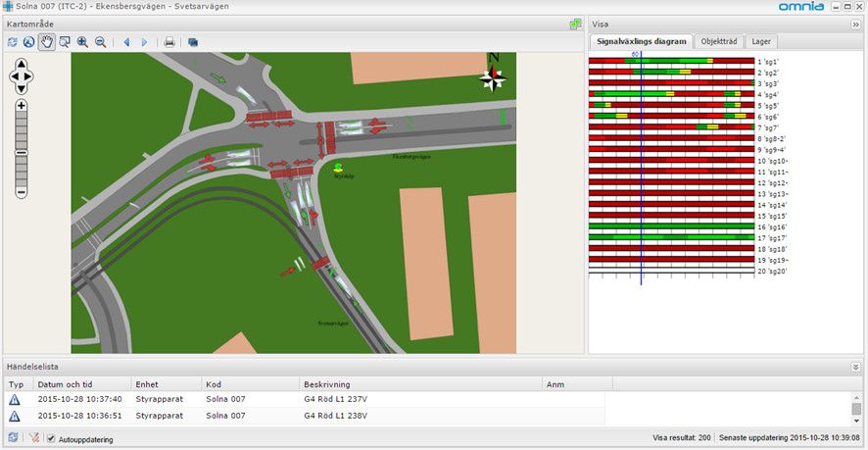
Task: Open the Objektträd tab
Action: pos(718,41)
